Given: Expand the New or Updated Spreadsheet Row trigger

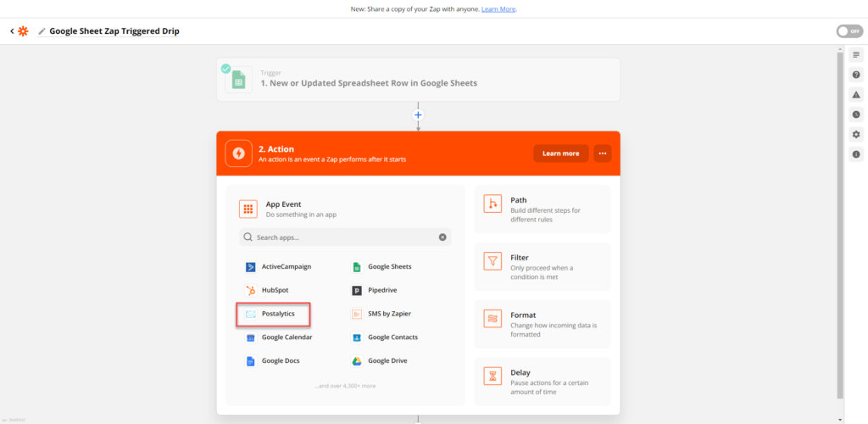Looking at the screenshot, I should (x=418, y=80).
